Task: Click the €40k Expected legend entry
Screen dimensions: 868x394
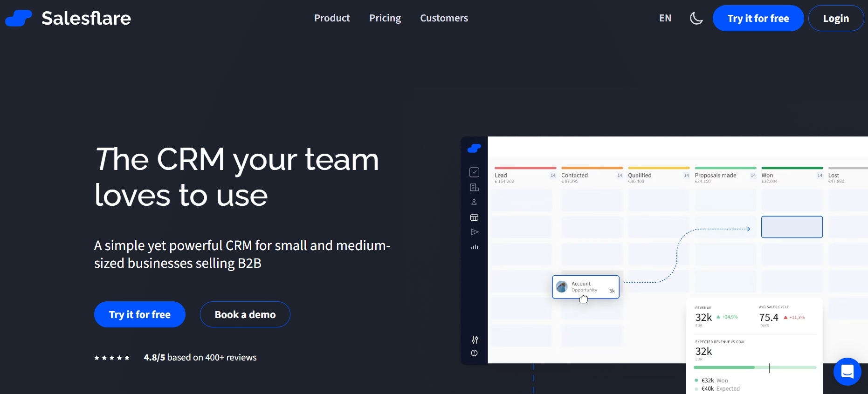Action: 717,389
